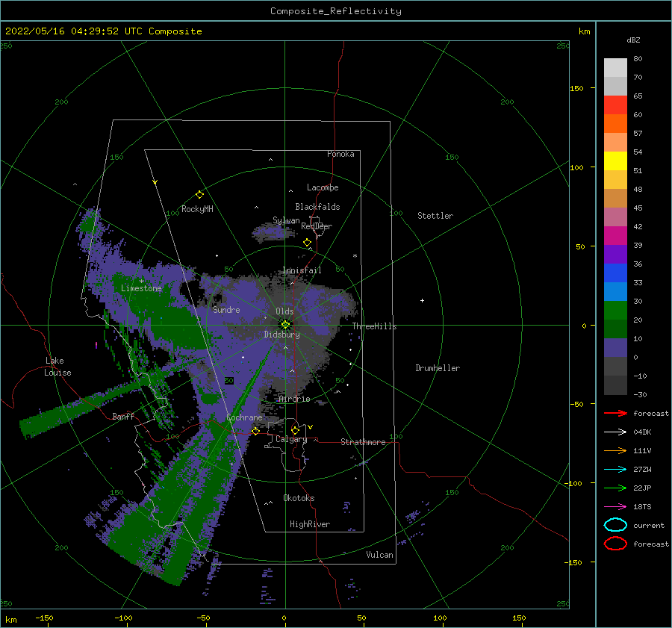The height and width of the screenshot is (628, 672).
Task: Click the Banff town label
Action: 123,416
